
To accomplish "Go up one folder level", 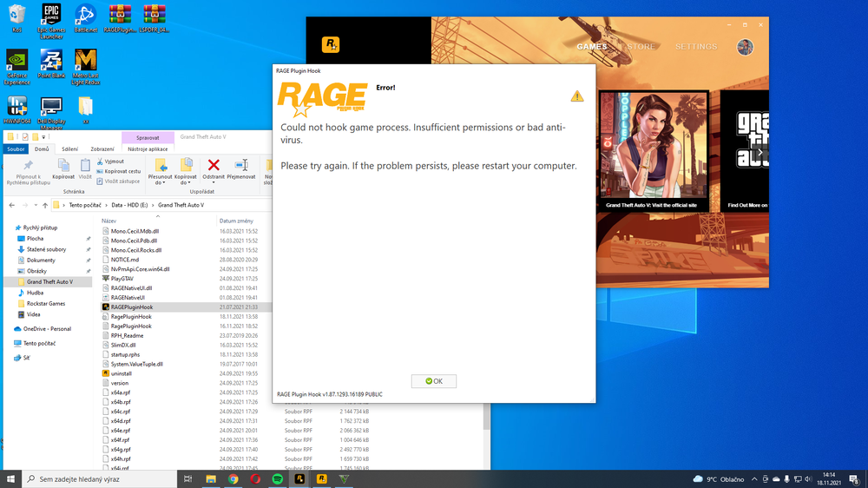I will coord(45,205).
